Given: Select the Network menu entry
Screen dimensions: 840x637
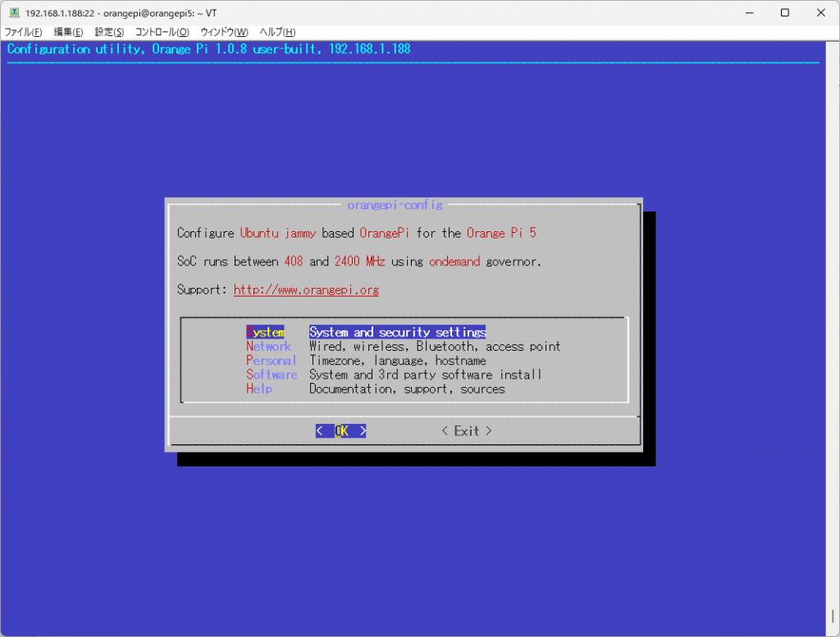Looking at the screenshot, I should (x=268, y=346).
